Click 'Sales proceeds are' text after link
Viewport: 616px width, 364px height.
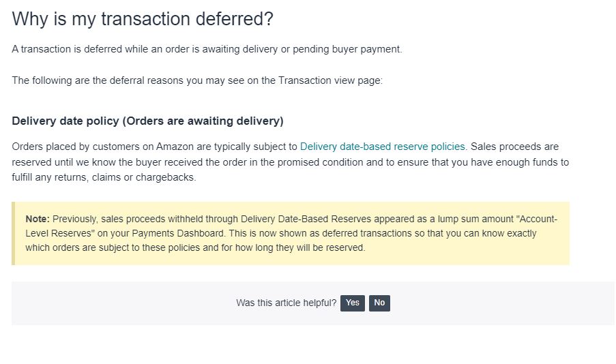click(x=514, y=147)
